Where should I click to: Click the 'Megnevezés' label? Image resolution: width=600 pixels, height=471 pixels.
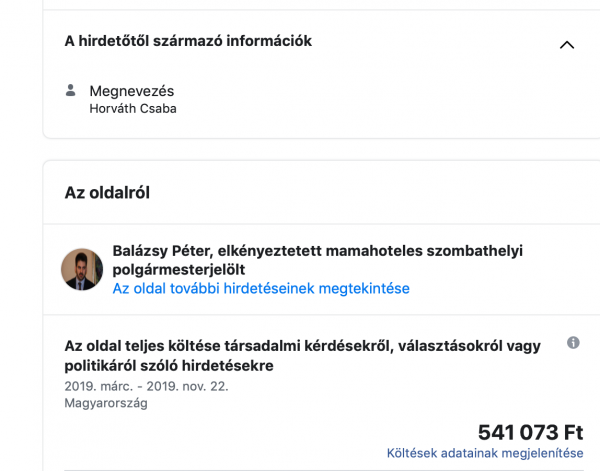[132, 91]
